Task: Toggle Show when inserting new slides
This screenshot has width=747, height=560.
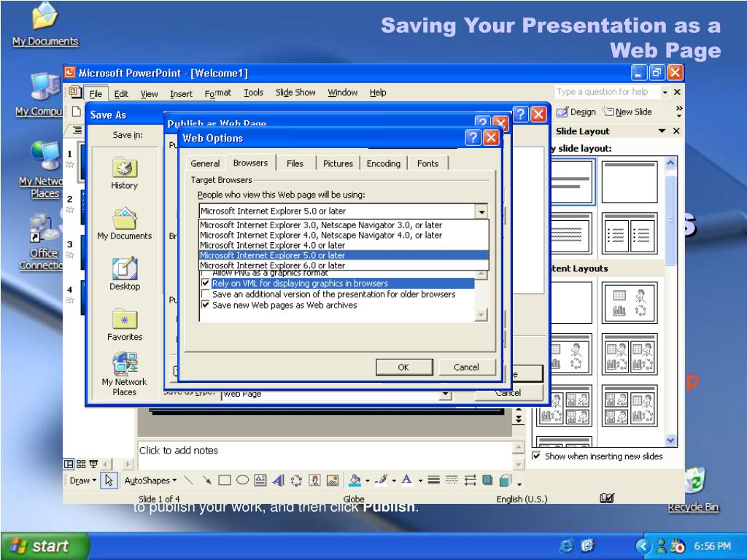Action: pos(536,456)
